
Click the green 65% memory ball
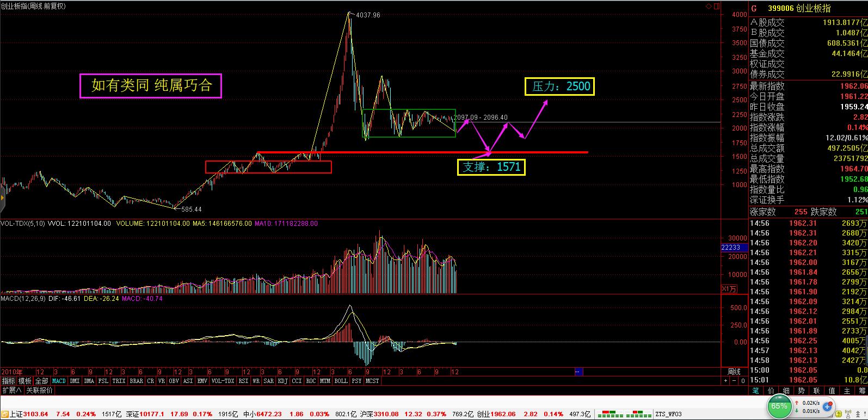click(x=779, y=406)
